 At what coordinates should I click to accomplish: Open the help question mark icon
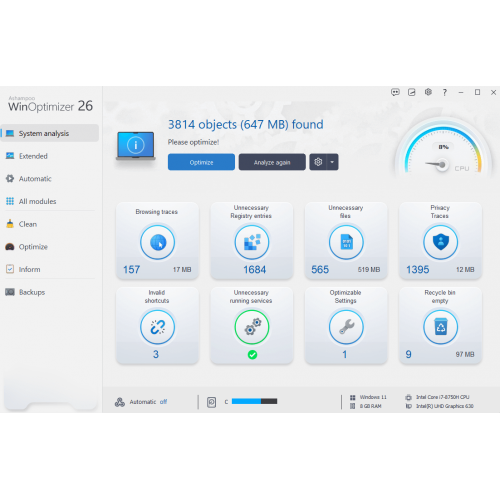coord(444,92)
